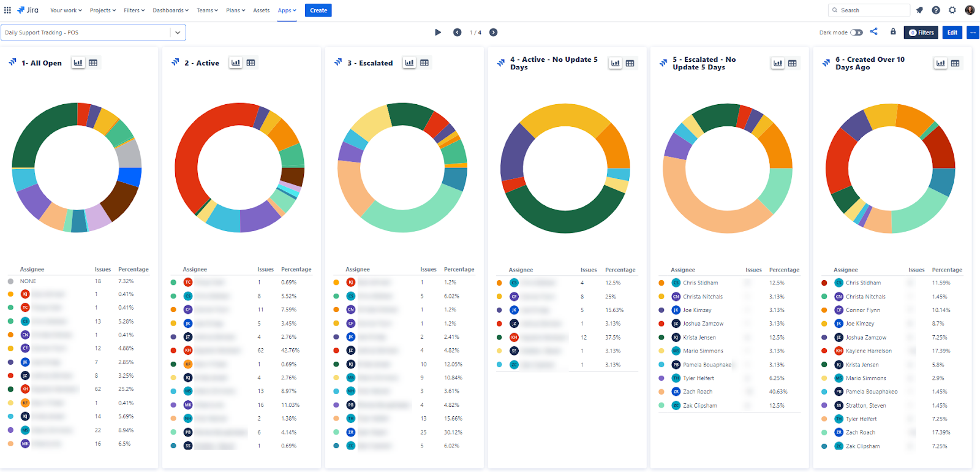Click the lock permissions icon
Screen dimensions: 980x472
(x=893, y=32)
